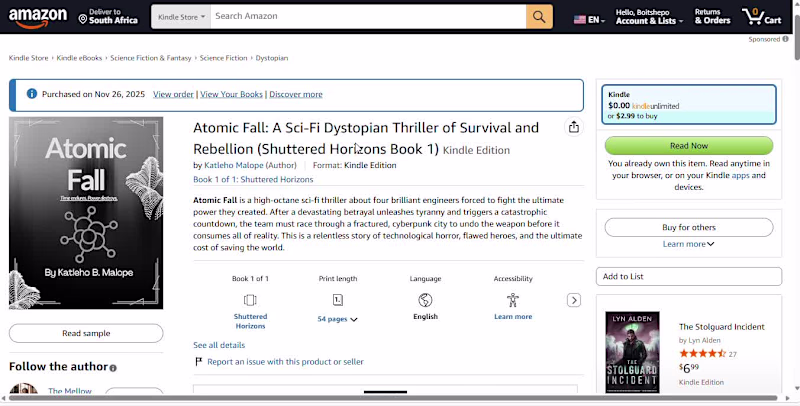
Task: Click the Discover more link
Action: click(296, 94)
